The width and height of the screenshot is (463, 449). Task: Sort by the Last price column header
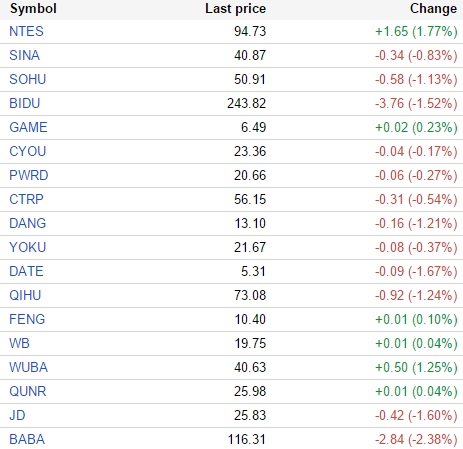tap(235, 9)
